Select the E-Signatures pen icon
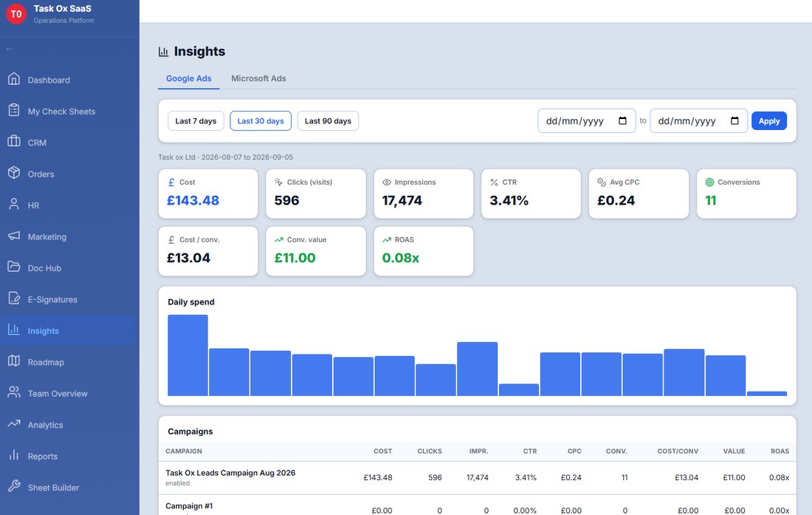The image size is (812, 515). pyautogui.click(x=14, y=299)
